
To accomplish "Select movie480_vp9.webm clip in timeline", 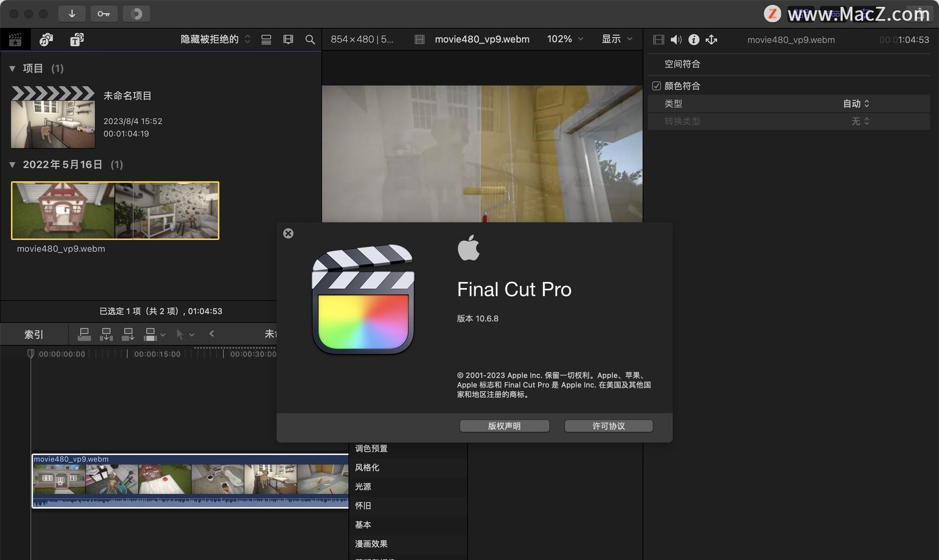I will tap(190, 481).
